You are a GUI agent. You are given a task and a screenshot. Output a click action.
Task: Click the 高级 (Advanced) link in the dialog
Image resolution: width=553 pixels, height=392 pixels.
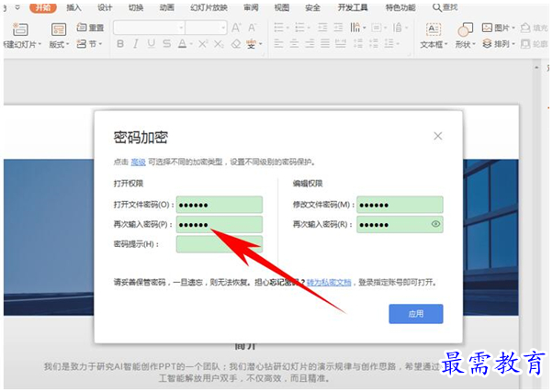(138, 162)
